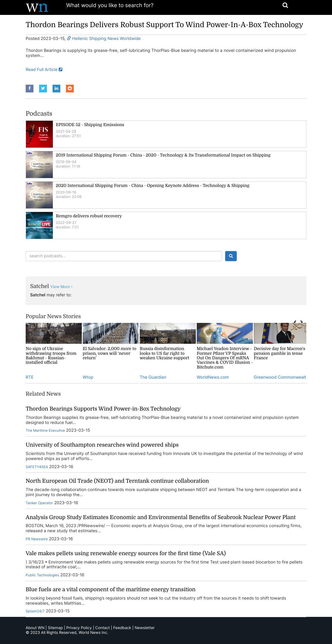
Task: Open Sitemap footer link
Action: (55, 628)
